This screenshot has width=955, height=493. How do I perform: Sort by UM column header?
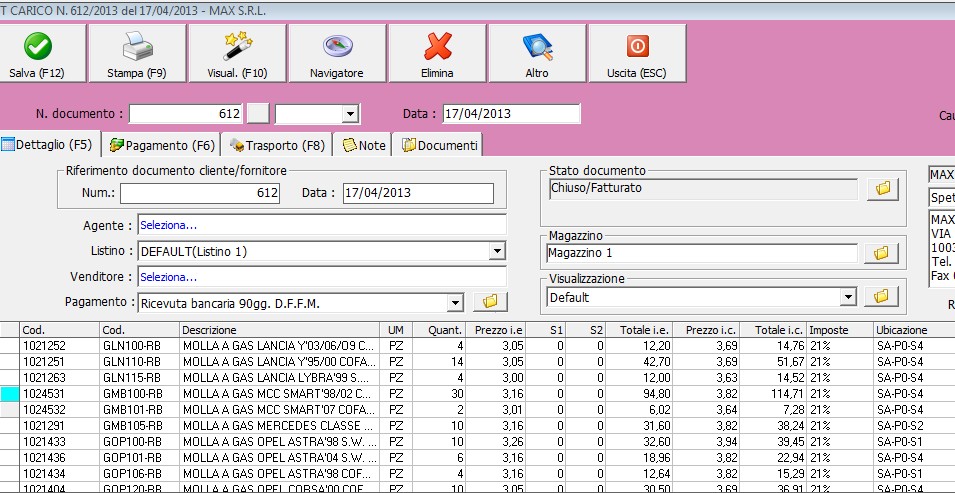[396, 330]
